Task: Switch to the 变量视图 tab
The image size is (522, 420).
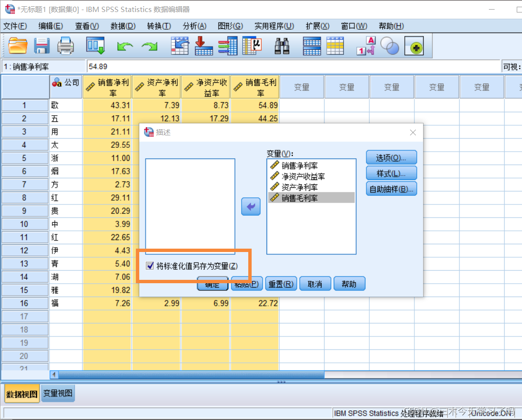Action: pos(58,393)
